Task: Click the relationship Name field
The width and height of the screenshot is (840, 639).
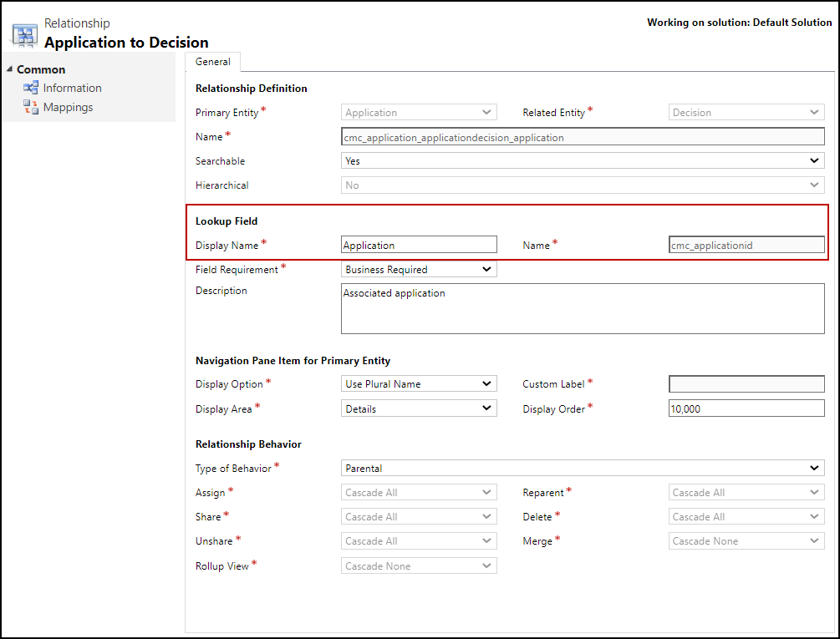Action: [583, 137]
